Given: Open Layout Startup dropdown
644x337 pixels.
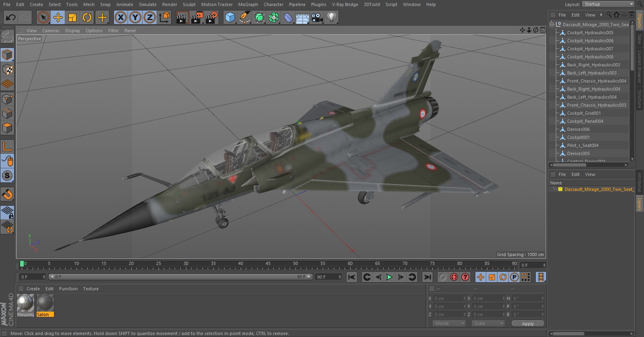Looking at the screenshot, I should pos(609,4).
